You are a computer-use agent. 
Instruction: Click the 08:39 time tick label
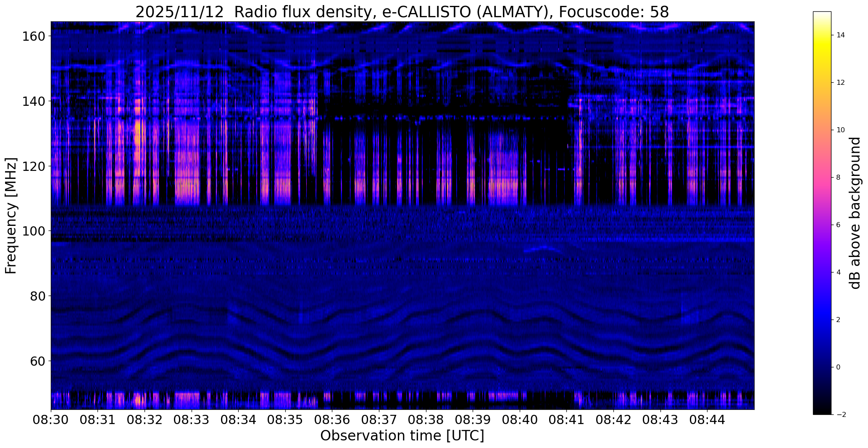(473, 420)
